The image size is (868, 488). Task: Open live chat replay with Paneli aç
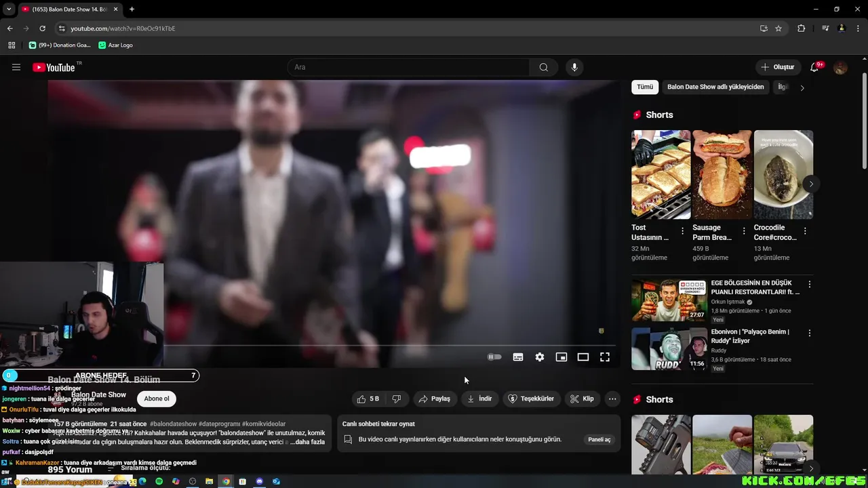click(x=599, y=439)
